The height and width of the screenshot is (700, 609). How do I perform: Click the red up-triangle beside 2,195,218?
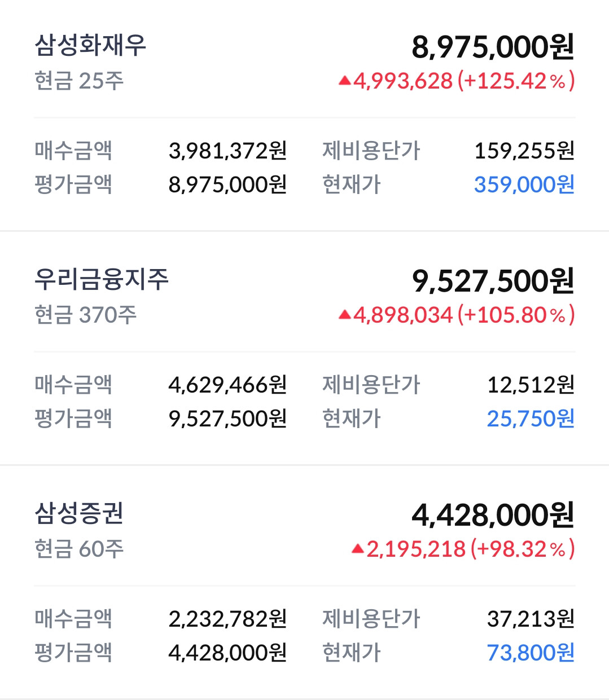tap(358, 549)
